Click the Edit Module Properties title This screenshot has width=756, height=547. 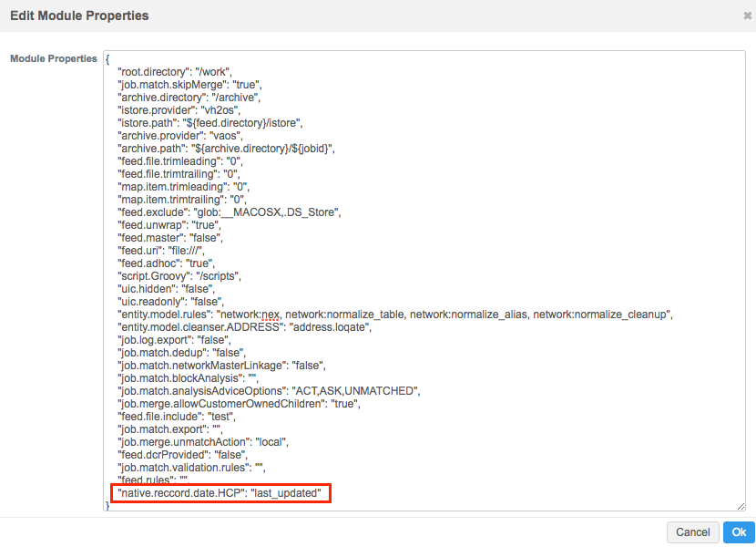[x=79, y=16]
